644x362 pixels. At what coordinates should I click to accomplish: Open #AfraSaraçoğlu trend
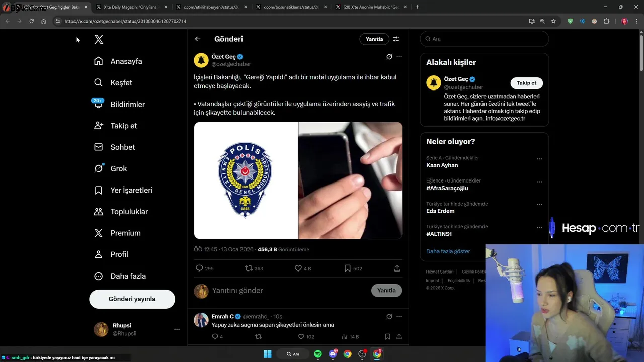point(447,188)
